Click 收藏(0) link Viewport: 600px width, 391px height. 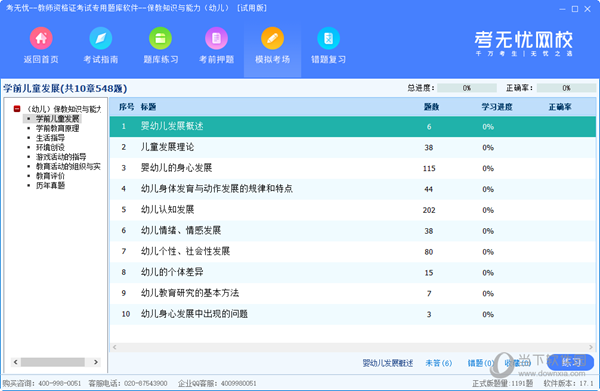point(517,363)
